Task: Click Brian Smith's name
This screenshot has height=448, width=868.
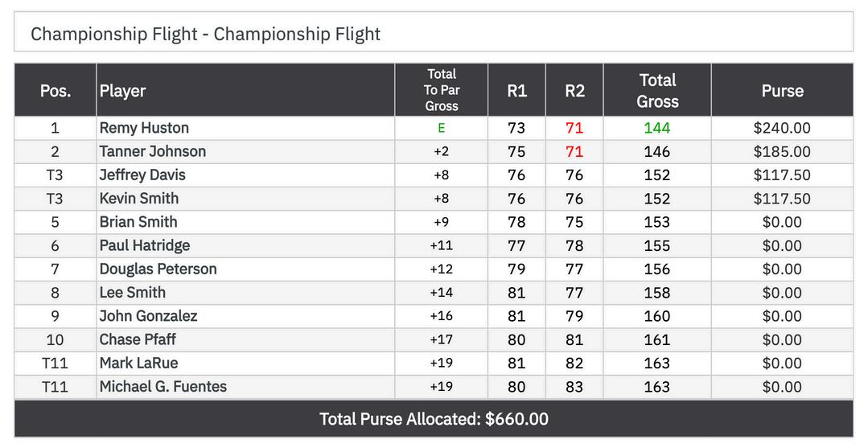Action: [x=138, y=222]
